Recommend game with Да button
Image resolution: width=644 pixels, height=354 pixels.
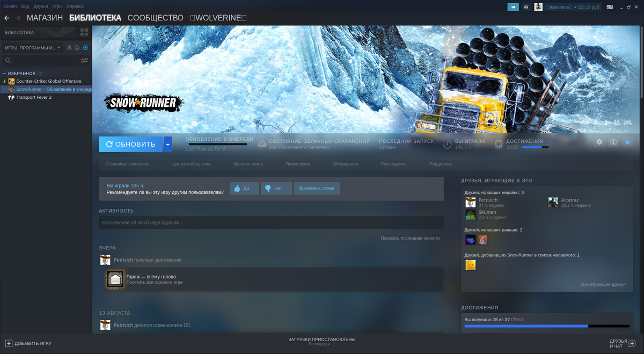(244, 189)
